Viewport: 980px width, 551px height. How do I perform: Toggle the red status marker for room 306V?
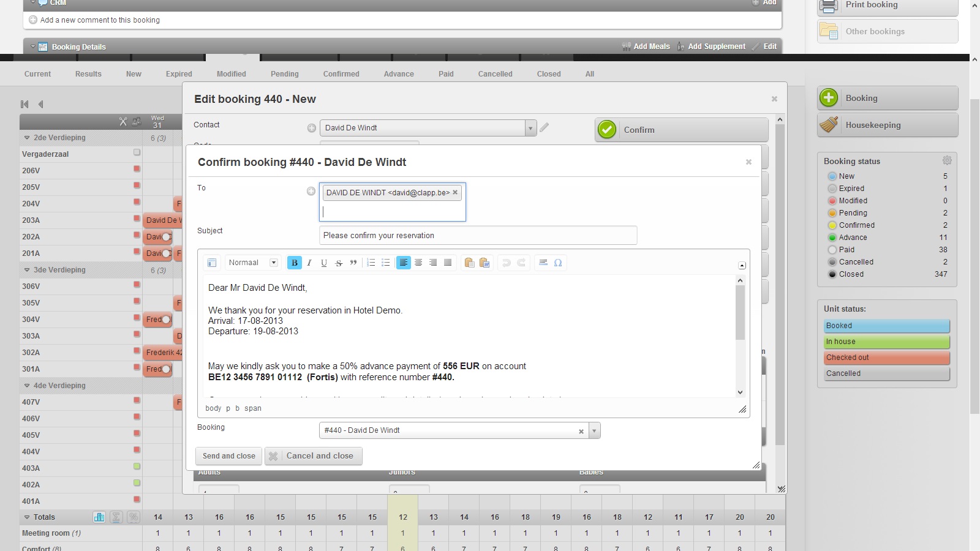tap(137, 285)
